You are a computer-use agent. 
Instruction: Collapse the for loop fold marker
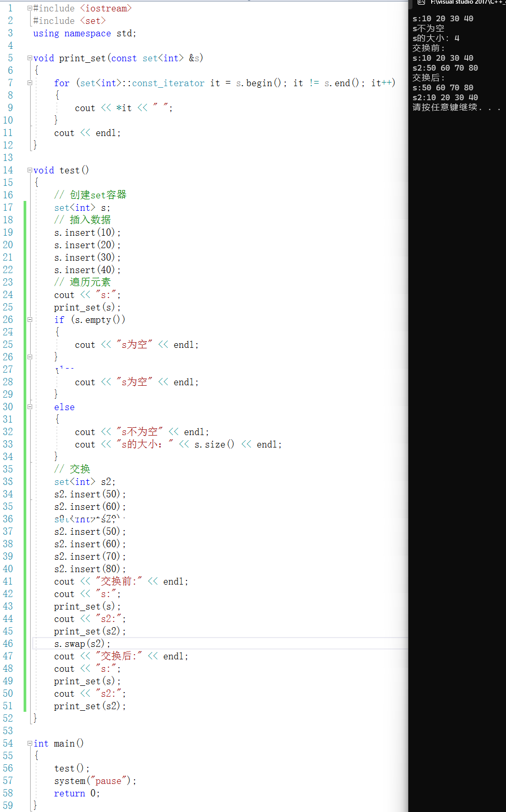(x=30, y=83)
